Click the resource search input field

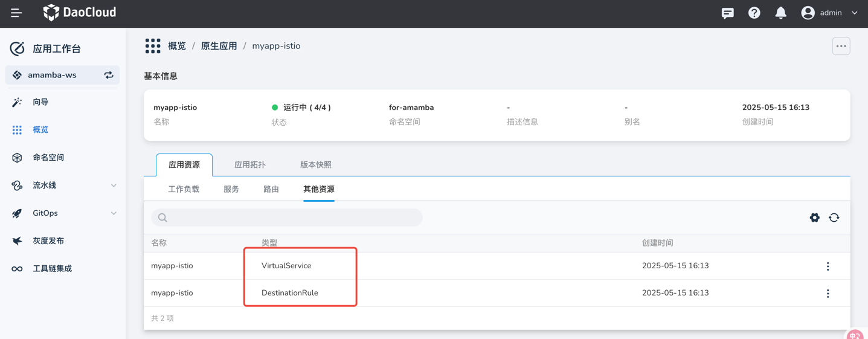click(x=287, y=218)
